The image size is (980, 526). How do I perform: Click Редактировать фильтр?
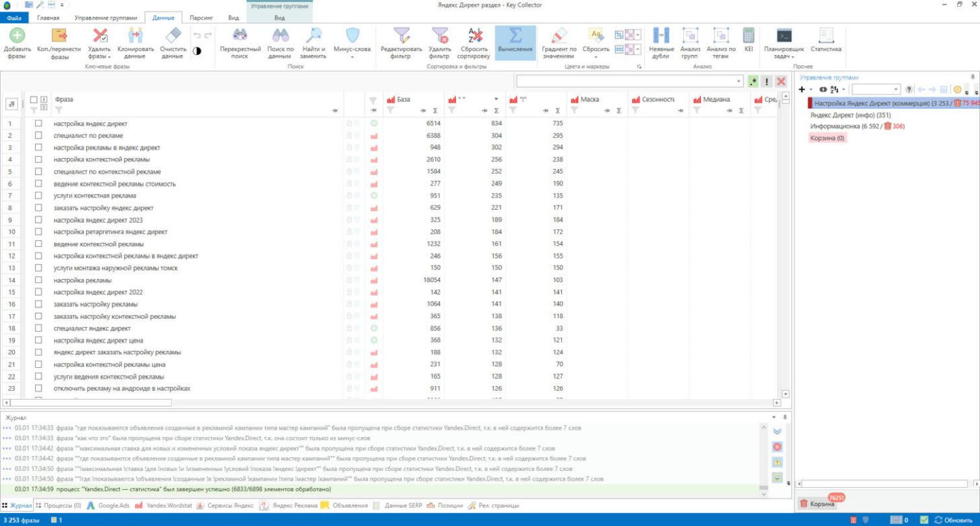point(401,43)
